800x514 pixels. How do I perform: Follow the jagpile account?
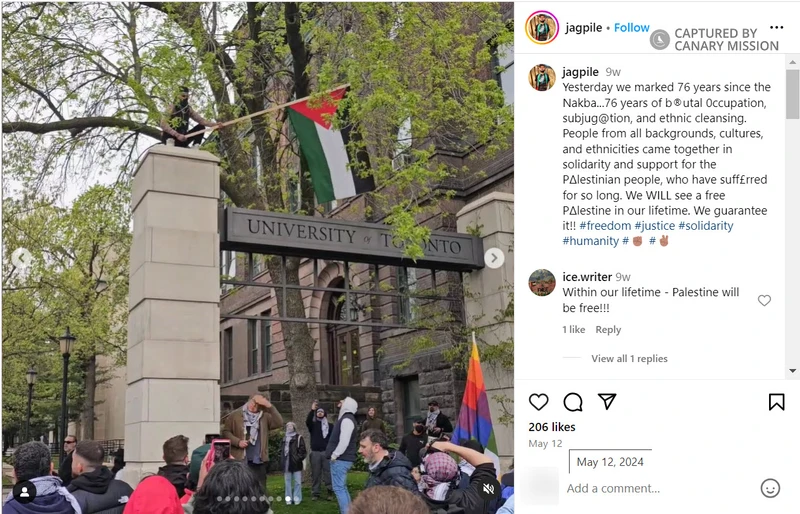point(632,28)
